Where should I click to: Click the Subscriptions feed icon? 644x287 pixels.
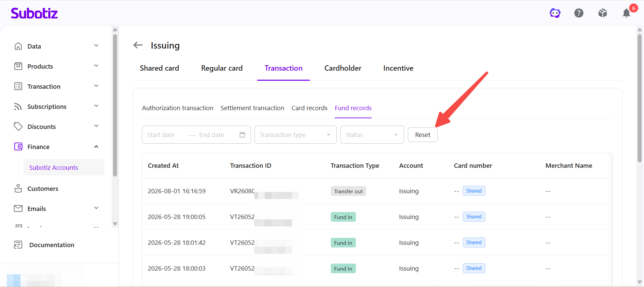click(x=18, y=106)
